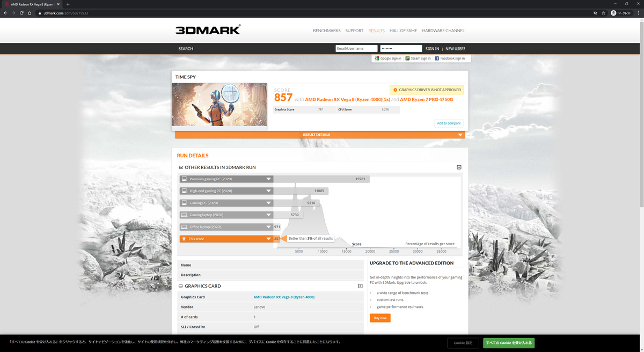Click the 11085 score bar
This screenshot has width=644, height=352.
coord(301,191)
